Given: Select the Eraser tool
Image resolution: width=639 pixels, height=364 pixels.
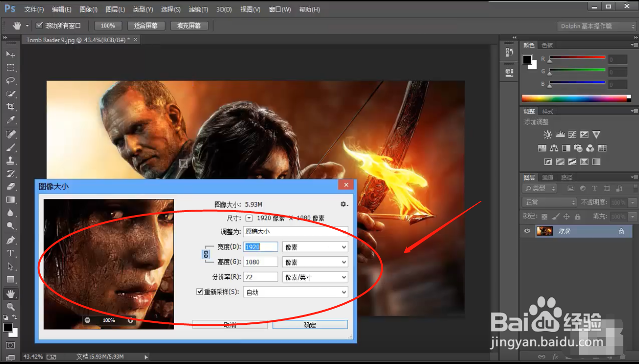Looking at the screenshot, I should (10, 187).
